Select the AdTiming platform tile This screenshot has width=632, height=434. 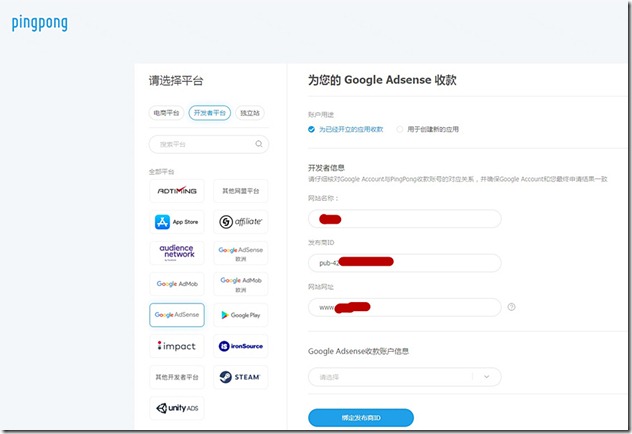coord(177,191)
